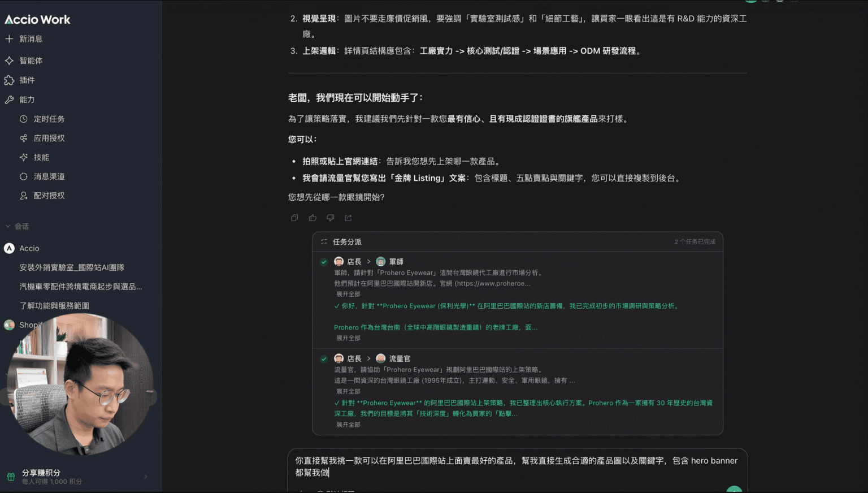Click the 新消息 label
The width and height of the screenshot is (868, 493).
[x=31, y=39]
